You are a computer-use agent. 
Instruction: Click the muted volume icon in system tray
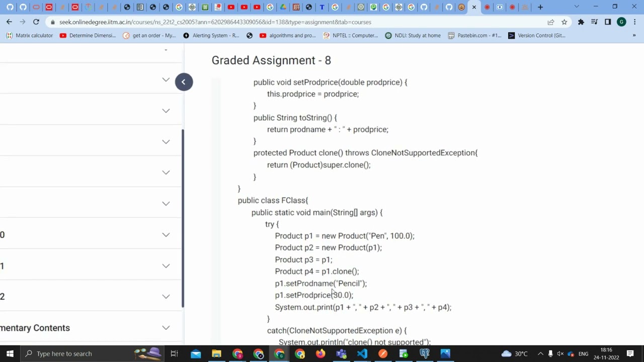tap(560, 353)
